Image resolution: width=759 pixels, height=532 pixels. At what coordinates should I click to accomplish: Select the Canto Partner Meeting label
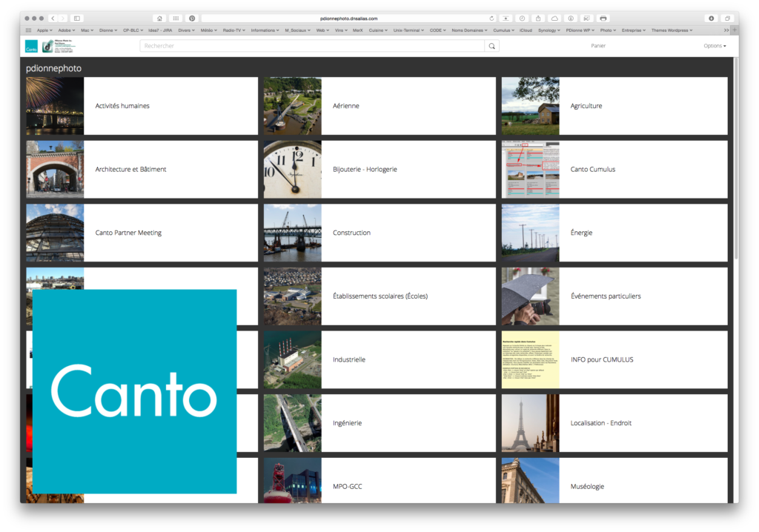tap(128, 233)
